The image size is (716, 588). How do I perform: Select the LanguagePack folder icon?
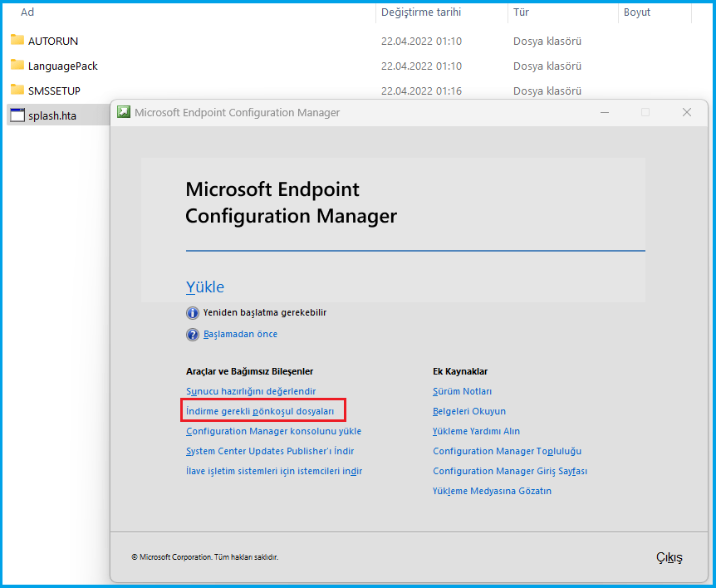17,66
